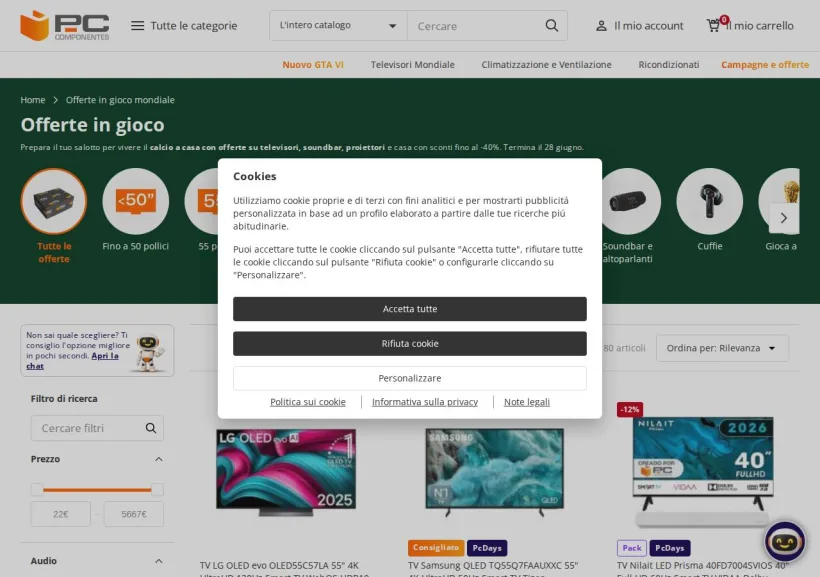Open the Nuovo GTA VI menu item
820x577 pixels.
(313, 64)
